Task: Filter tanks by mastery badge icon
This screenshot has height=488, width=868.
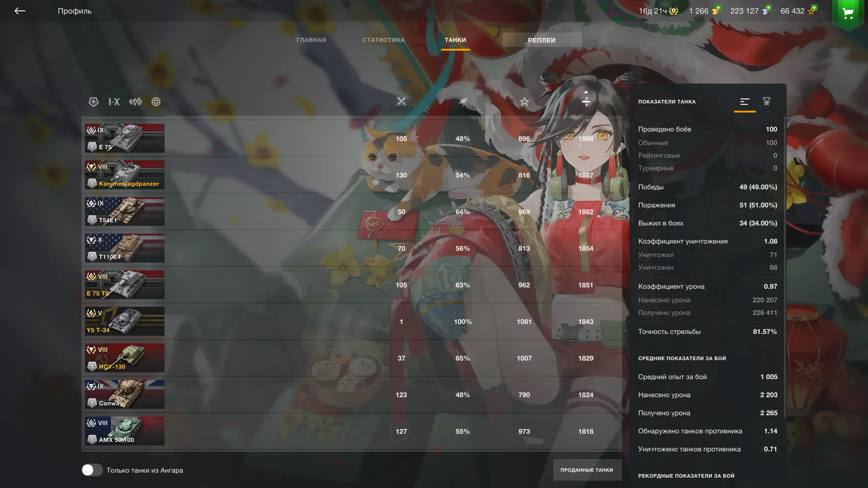Action: 94,102
